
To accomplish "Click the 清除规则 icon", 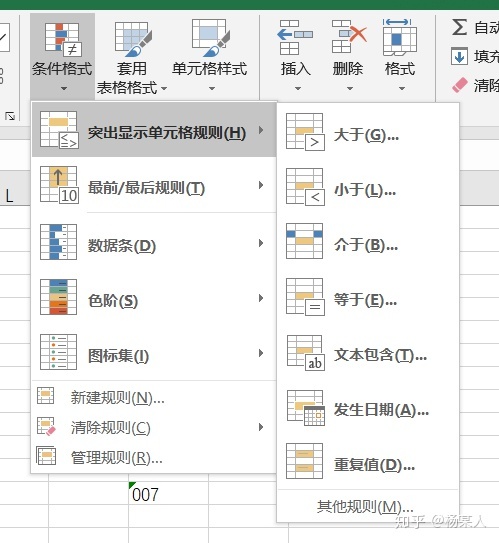I will 46,426.
